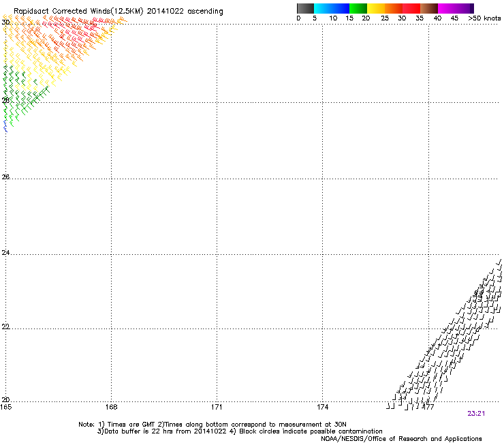Click the gray 0-5 knots color swatch
This screenshot has height=443, width=504.
305,8
